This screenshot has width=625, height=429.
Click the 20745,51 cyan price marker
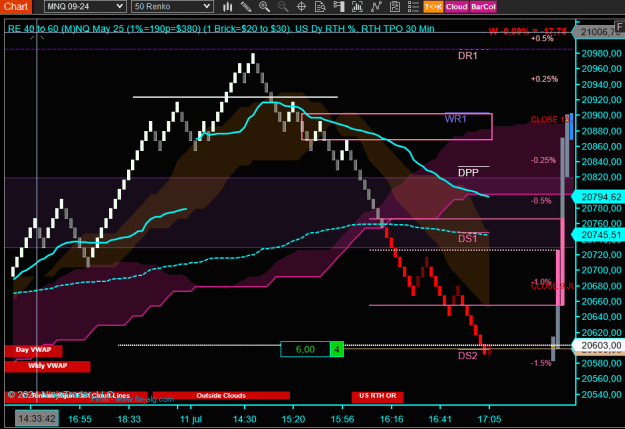pyautogui.click(x=599, y=235)
